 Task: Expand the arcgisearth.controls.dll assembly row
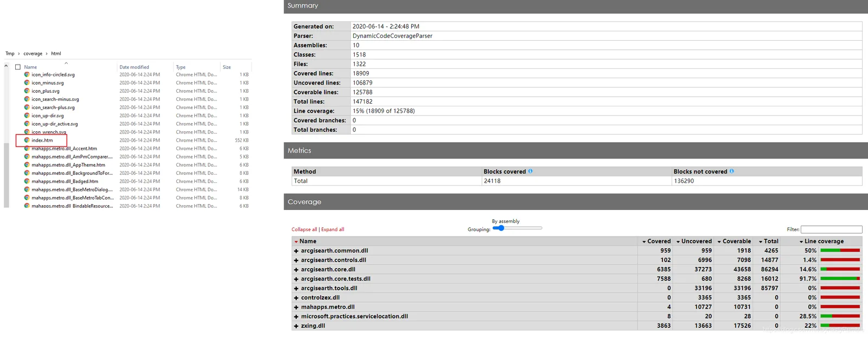(296, 260)
